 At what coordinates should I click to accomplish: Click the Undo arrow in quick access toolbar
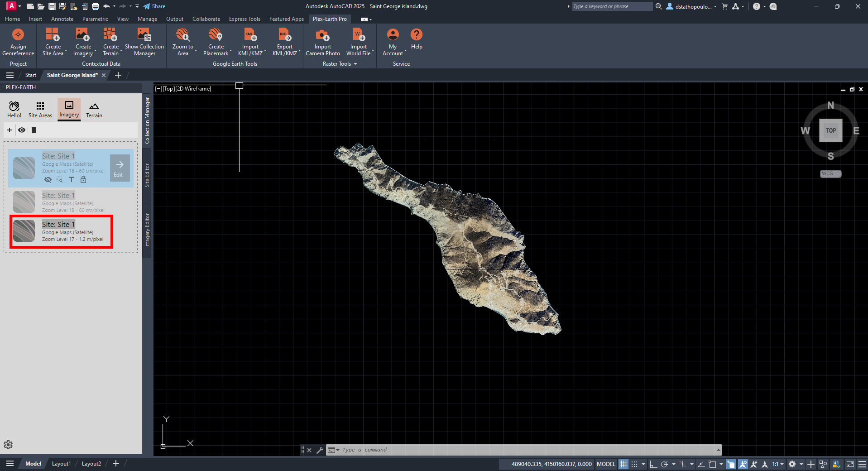[106, 6]
